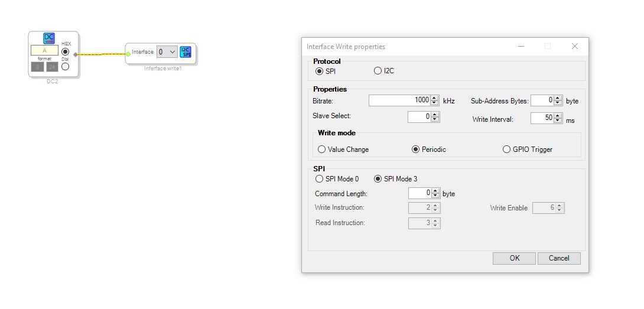Select the yellow wire between blocks
Image resolution: width=644 pixels, height=309 pixels.
[x=102, y=54]
